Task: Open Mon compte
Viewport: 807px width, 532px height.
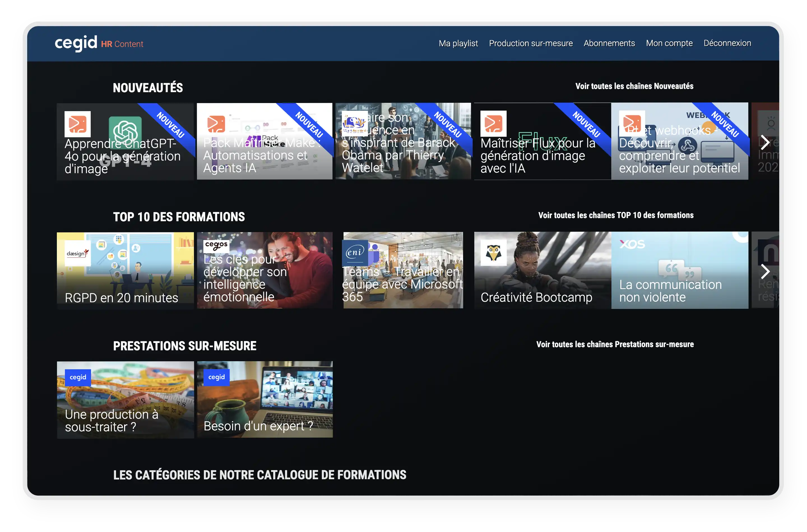Action: [669, 43]
